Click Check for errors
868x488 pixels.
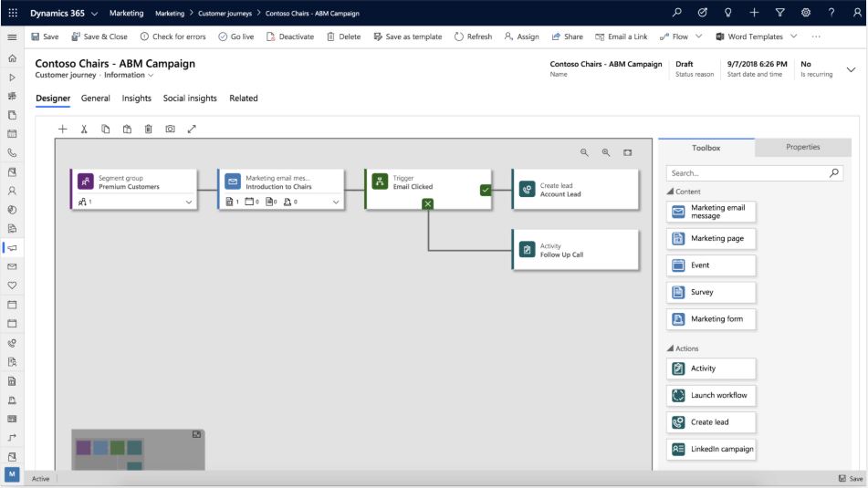point(173,36)
